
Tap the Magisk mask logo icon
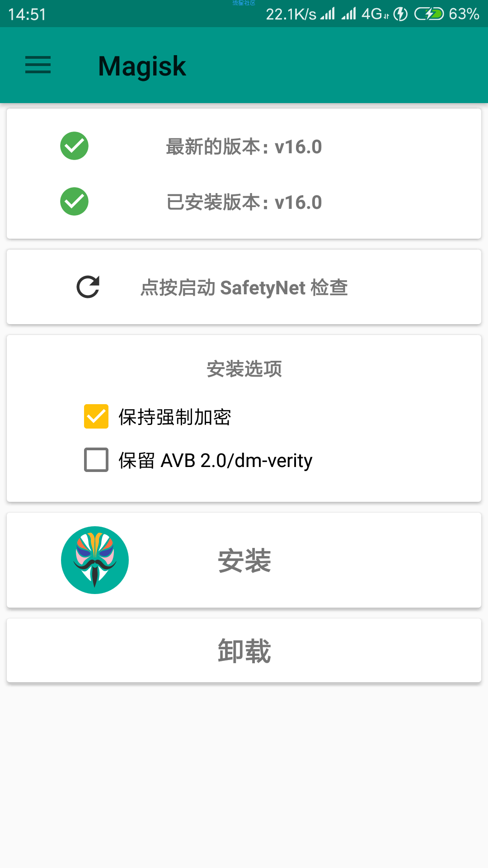(x=95, y=560)
